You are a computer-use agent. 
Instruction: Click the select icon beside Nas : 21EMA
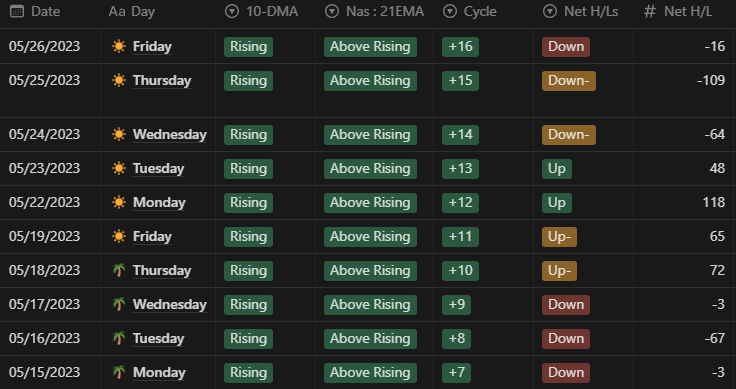(x=332, y=11)
